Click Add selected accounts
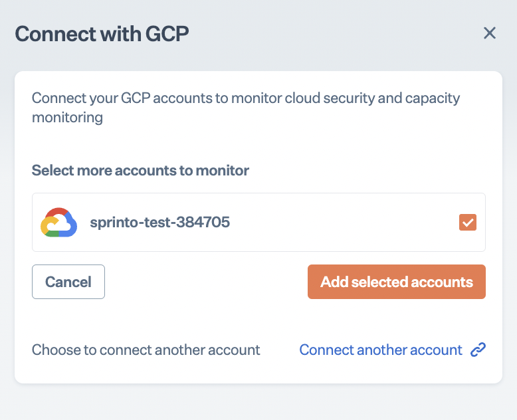 397,282
